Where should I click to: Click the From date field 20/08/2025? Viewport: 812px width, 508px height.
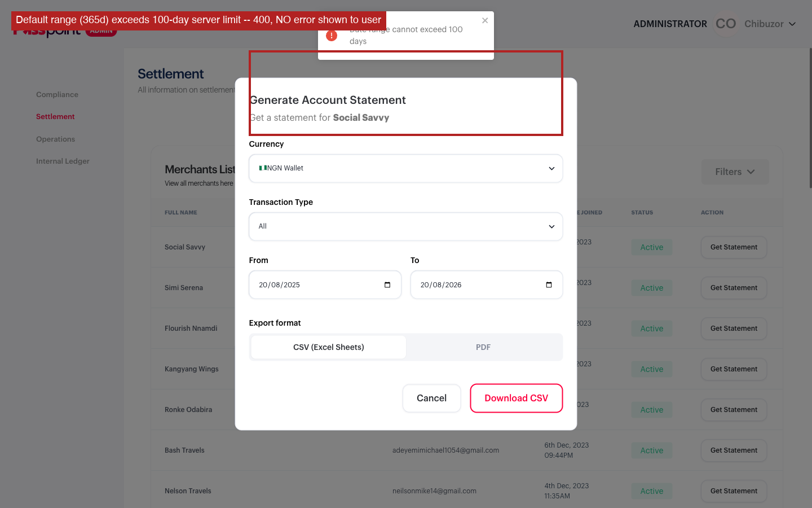pyautogui.click(x=325, y=285)
